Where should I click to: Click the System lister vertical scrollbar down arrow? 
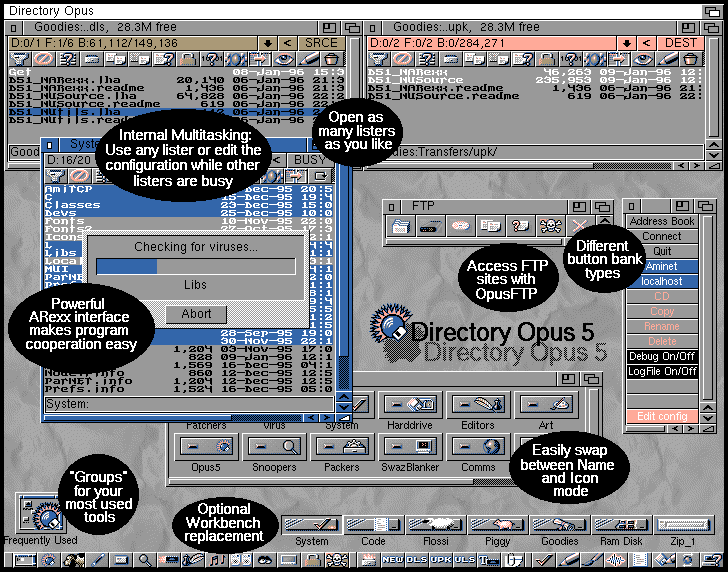344,407
